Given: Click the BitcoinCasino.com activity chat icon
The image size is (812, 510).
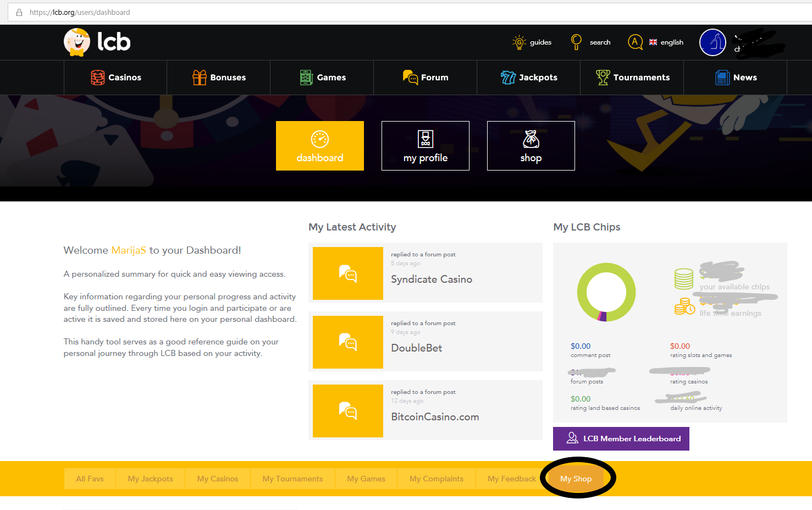Looking at the screenshot, I should (348, 411).
